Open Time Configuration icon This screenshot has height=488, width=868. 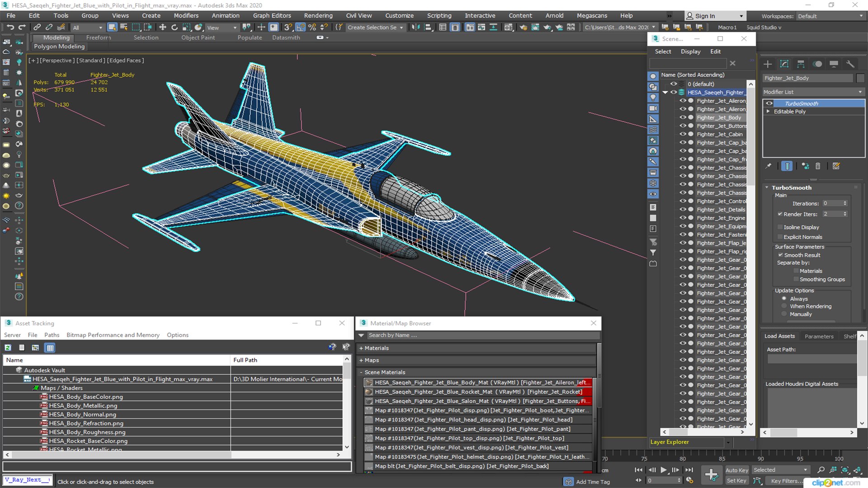(689, 480)
